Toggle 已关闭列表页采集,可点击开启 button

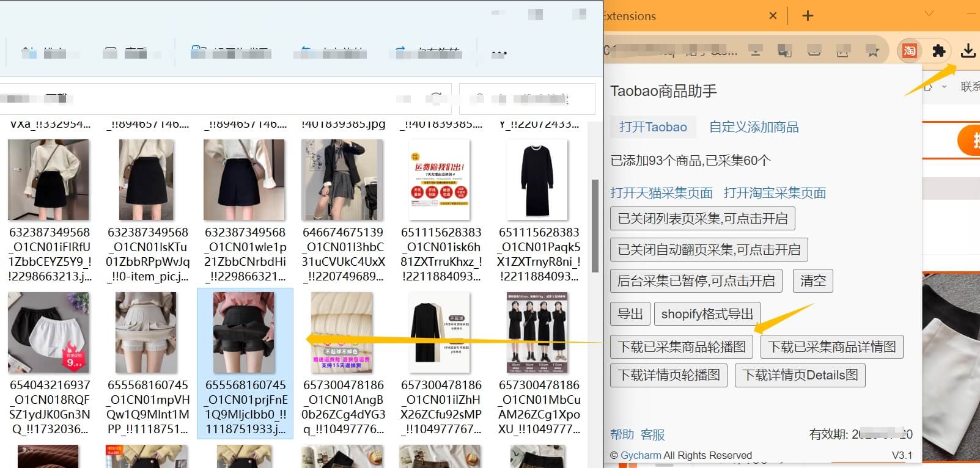702,219
